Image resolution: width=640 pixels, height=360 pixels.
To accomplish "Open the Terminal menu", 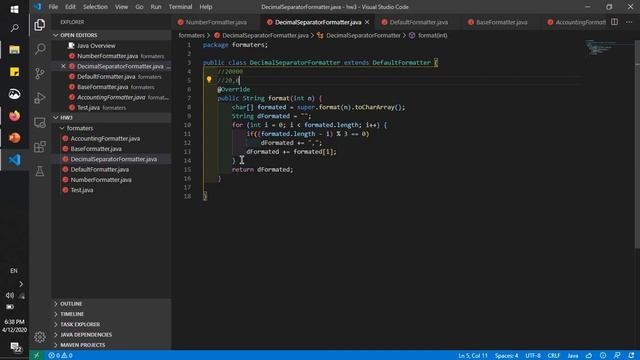I will pos(180,7).
